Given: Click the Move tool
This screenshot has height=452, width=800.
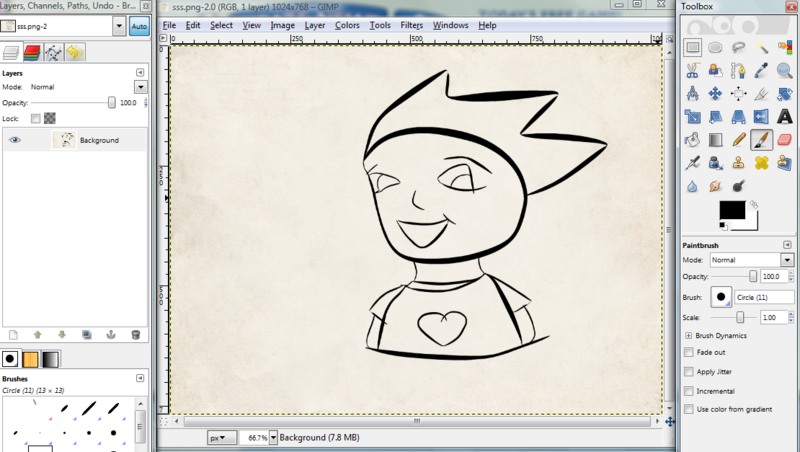Looking at the screenshot, I should pos(715,93).
